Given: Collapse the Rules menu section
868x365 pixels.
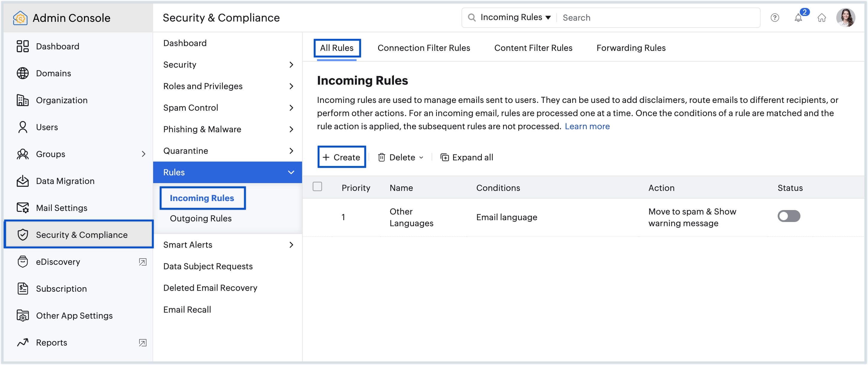Looking at the screenshot, I should (x=291, y=172).
